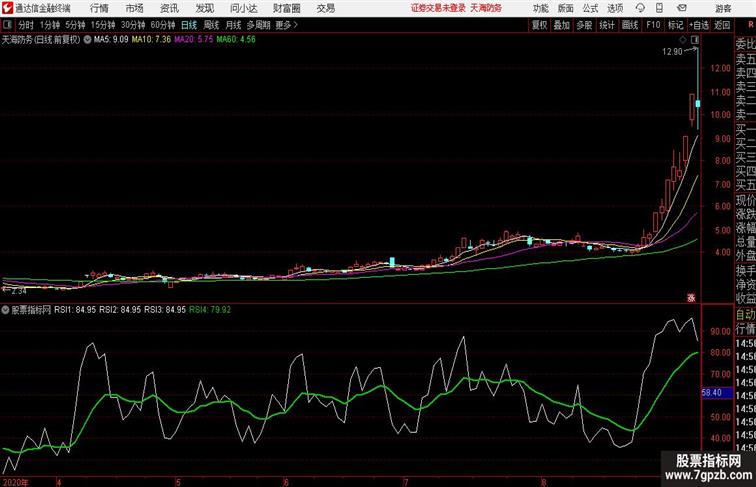Click the 游客 guest account label
The image size is (756, 487).
coord(723,8)
